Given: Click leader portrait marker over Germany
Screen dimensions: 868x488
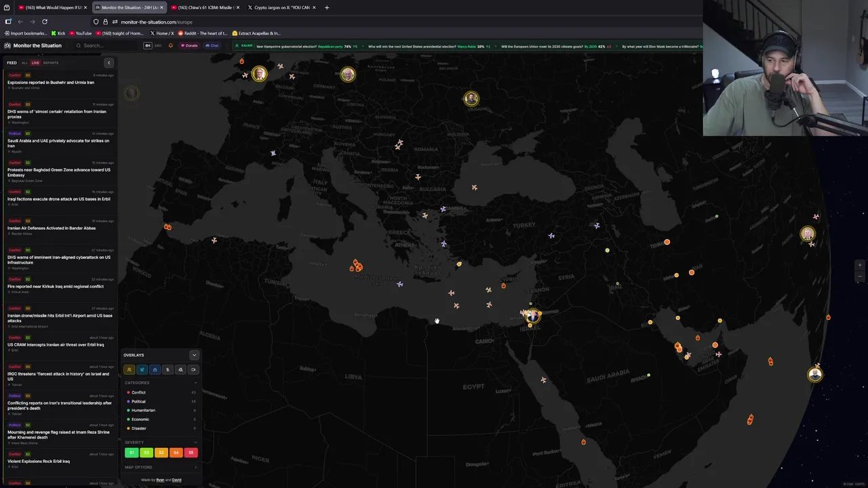Looking at the screenshot, I should pos(348,74).
